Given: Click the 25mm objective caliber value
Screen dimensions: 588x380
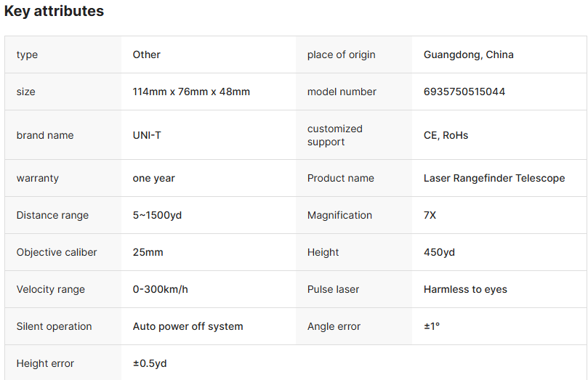Looking at the screenshot, I should [148, 252].
